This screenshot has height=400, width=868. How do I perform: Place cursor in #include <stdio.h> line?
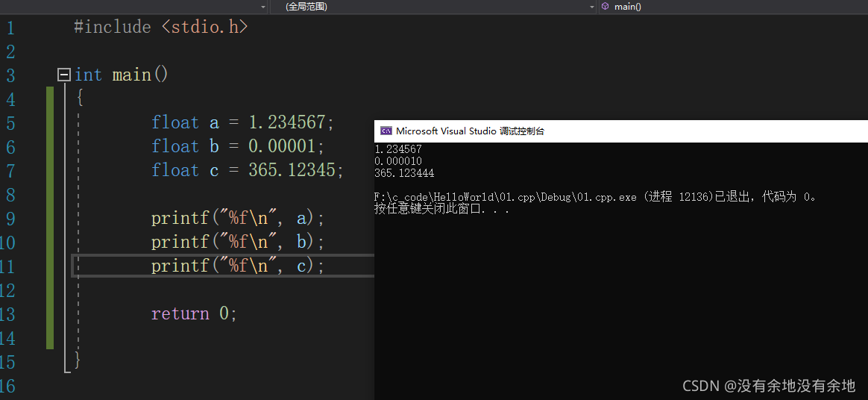(x=161, y=27)
